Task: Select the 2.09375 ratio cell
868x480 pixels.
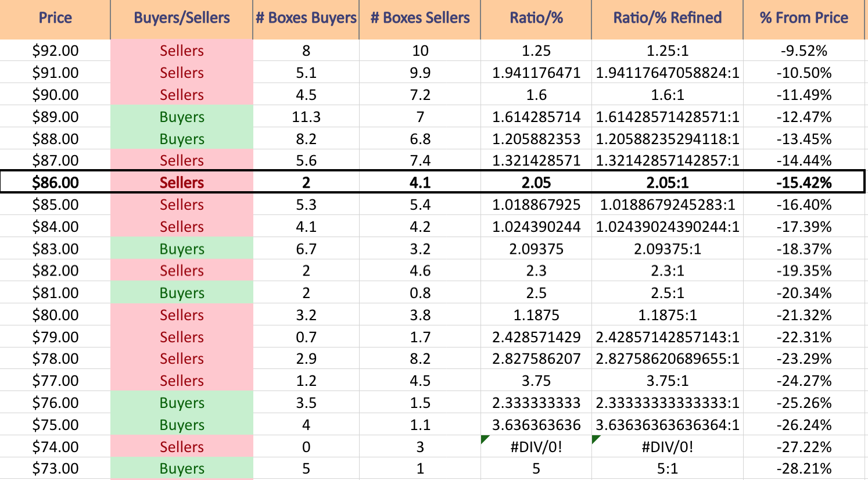Action: (x=536, y=249)
